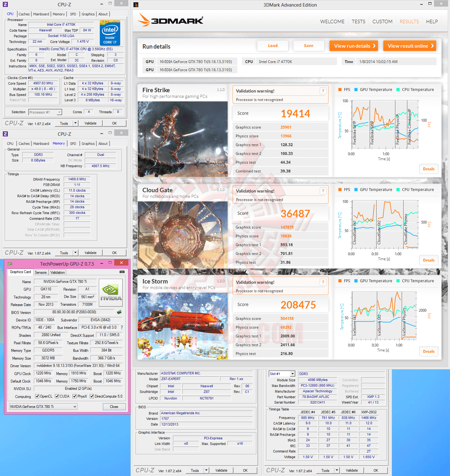The image size is (450, 476).
Task: Switch to the Sensors tab in GPU-Z
Action: tap(41, 272)
